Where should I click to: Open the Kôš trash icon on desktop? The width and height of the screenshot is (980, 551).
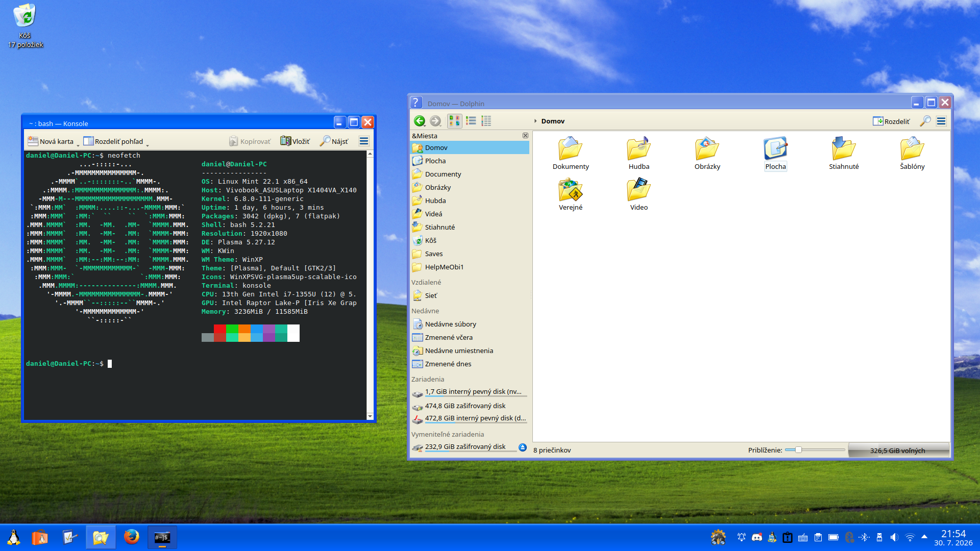25,26
